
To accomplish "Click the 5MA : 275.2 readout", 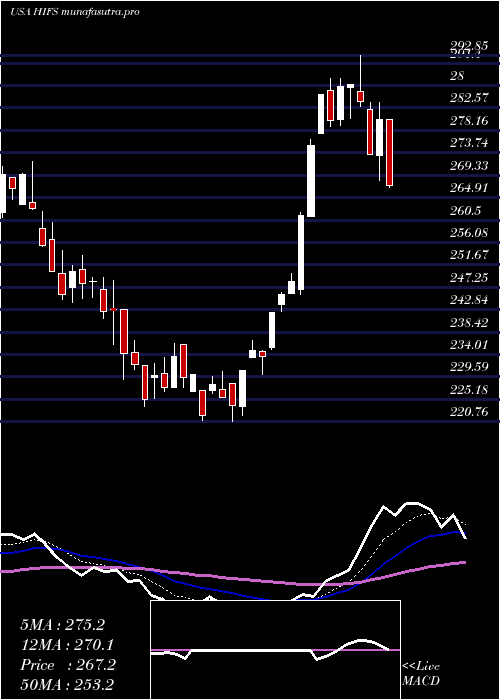I will tap(62, 625).
